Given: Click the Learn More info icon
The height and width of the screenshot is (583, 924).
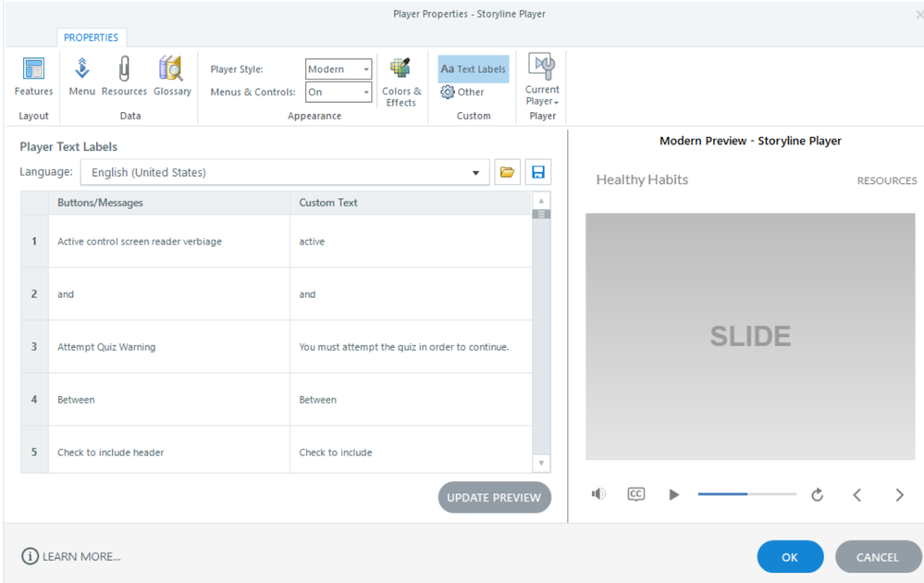Looking at the screenshot, I should pos(30,556).
